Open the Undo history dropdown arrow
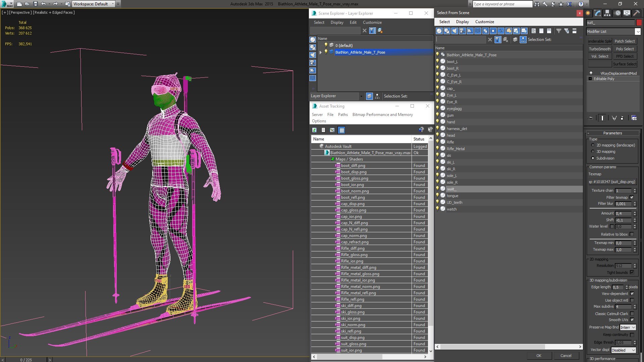Image resolution: width=644 pixels, height=362 pixels. click(49, 4)
